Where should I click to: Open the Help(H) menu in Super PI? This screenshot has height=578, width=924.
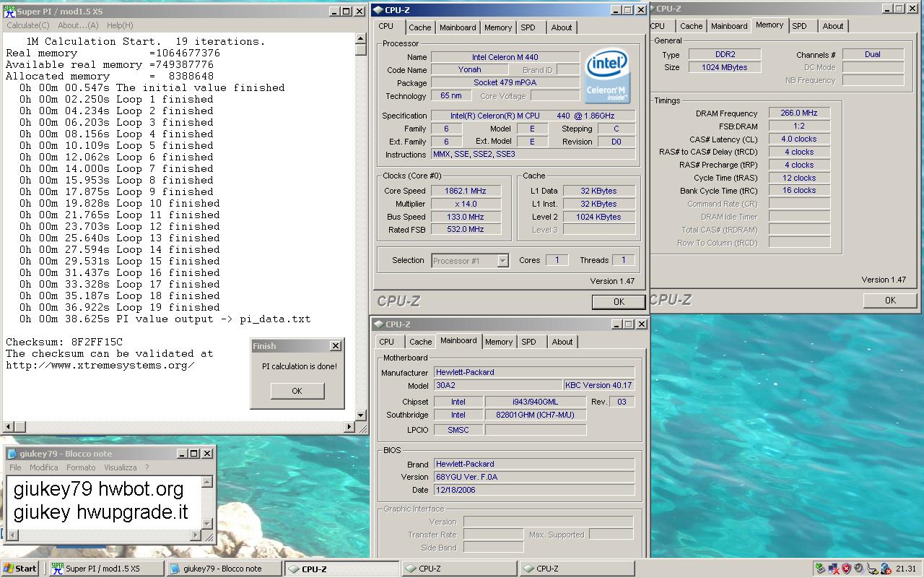point(120,25)
